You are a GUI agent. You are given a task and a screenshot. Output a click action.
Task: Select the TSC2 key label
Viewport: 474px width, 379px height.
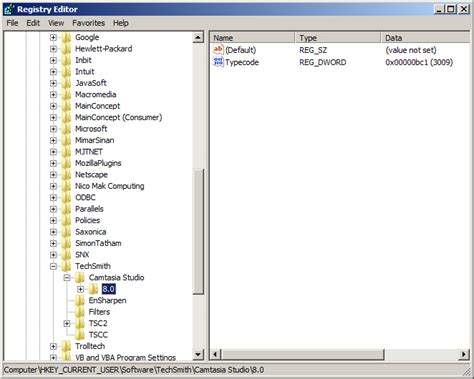tap(98, 323)
